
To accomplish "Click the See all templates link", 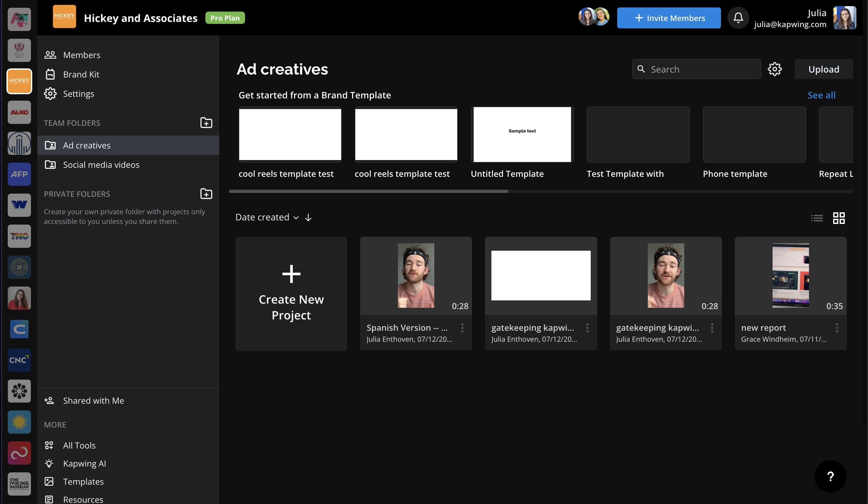I will point(821,95).
